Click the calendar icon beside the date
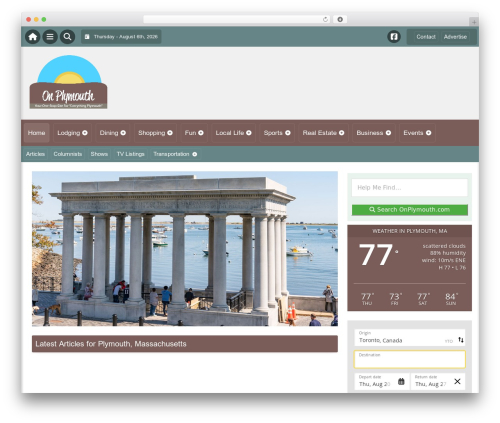 click(87, 37)
